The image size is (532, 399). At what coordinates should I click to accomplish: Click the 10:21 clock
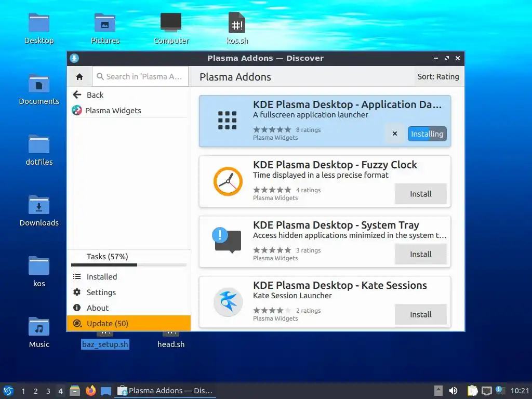[520, 391]
